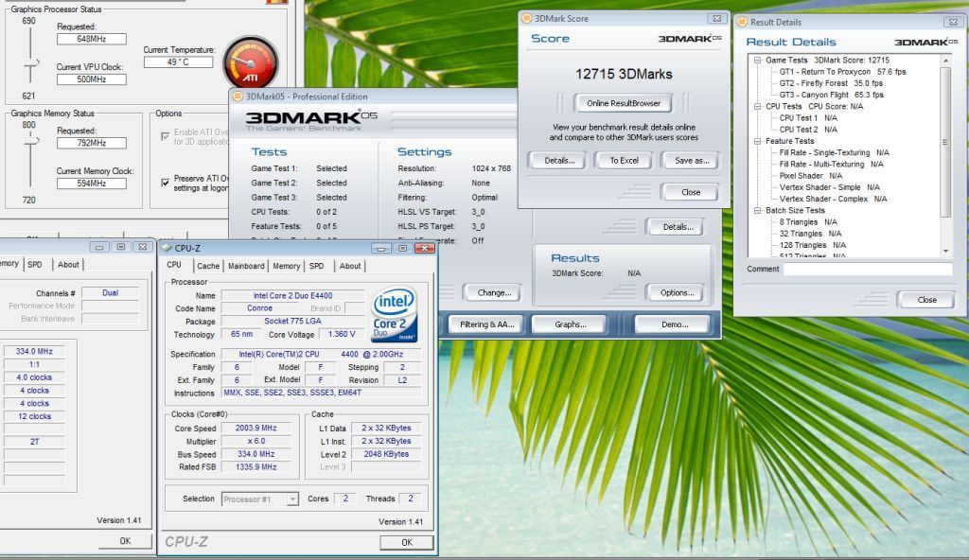Click OK in background CPU-Z window
969x560 pixels.
[125, 541]
